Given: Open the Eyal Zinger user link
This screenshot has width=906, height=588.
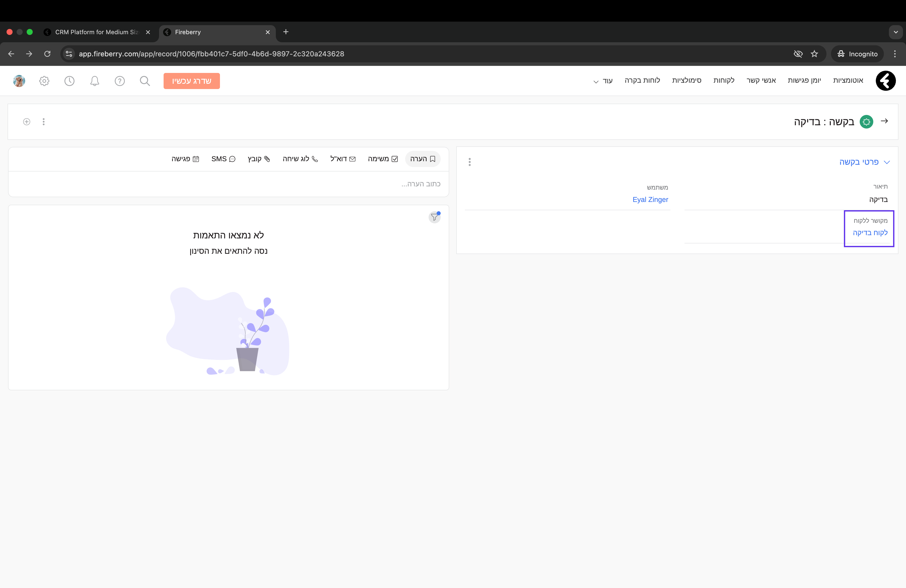Looking at the screenshot, I should tap(650, 199).
